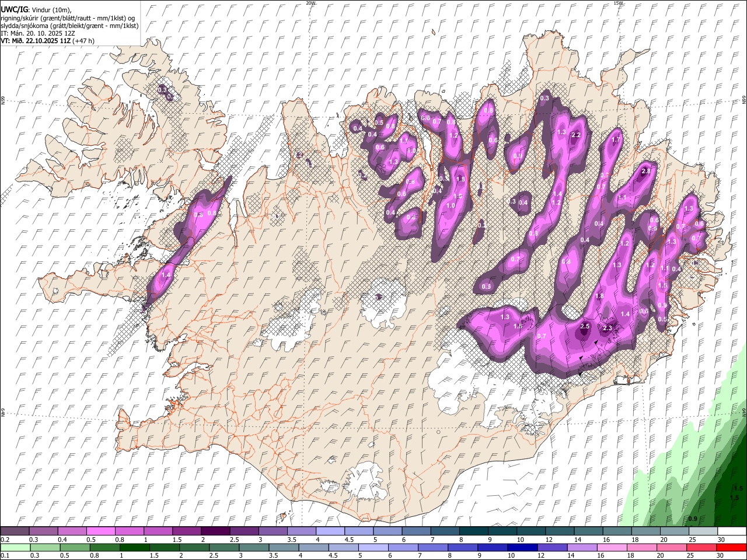
Task: Click the 4–4.5 light lavender snow legend swatch
Action: [x=329, y=531]
